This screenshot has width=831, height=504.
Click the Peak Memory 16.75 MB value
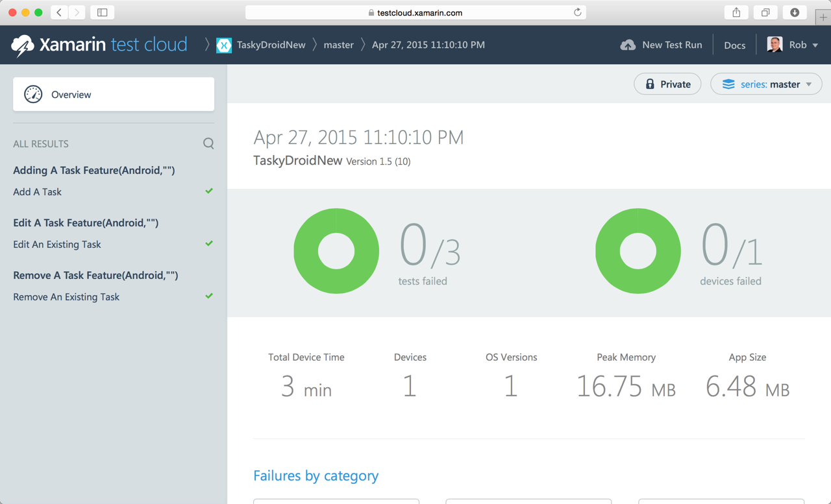click(x=626, y=387)
